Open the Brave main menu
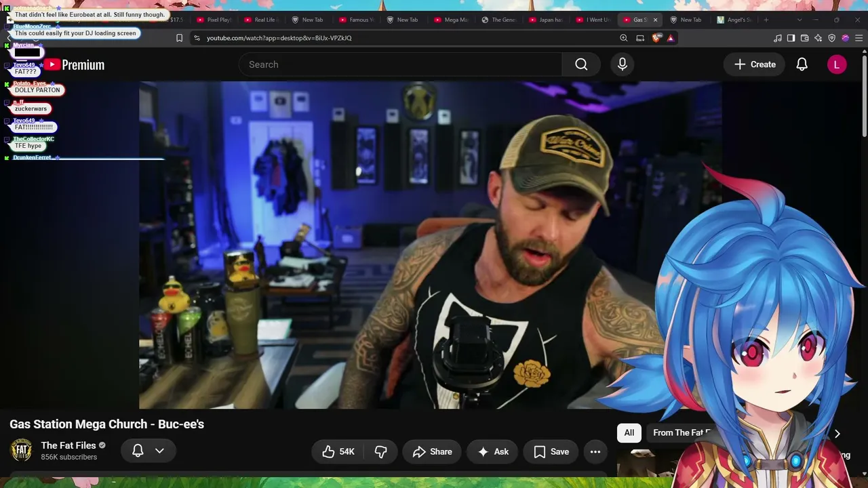The image size is (868, 488). tap(859, 38)
